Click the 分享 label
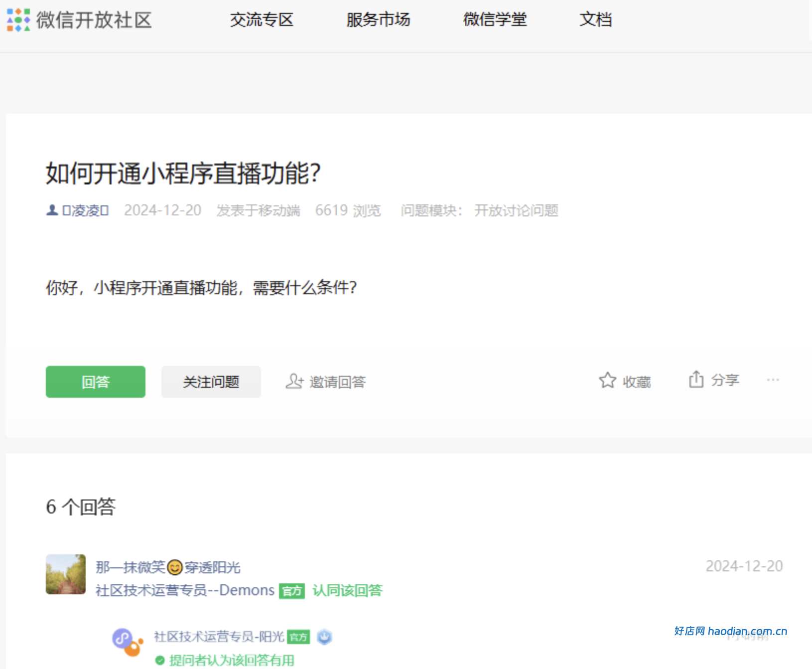This screenshot has height=669, width=812. pyautogui.click(x=725, y=380)
